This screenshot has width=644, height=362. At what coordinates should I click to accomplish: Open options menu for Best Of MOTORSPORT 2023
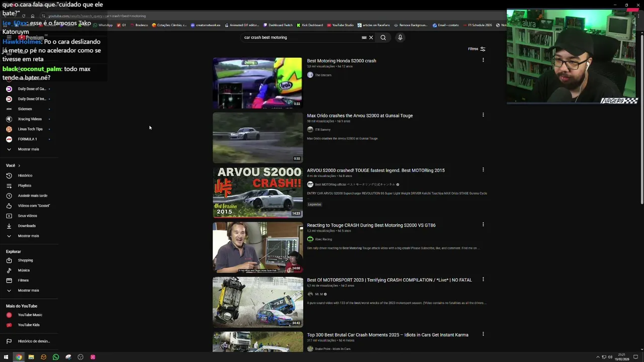(x=483, y=279)
